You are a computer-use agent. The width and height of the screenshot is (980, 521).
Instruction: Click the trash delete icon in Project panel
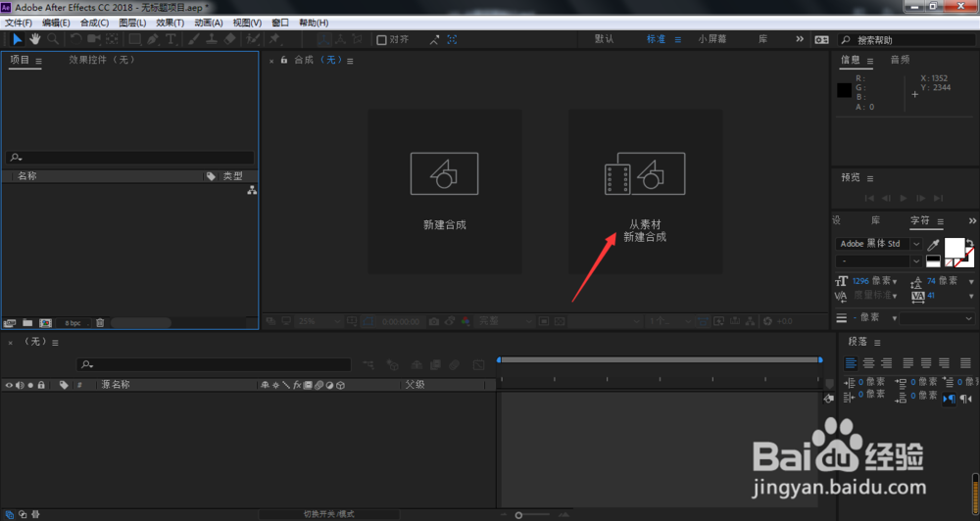(x=100, y=323)
